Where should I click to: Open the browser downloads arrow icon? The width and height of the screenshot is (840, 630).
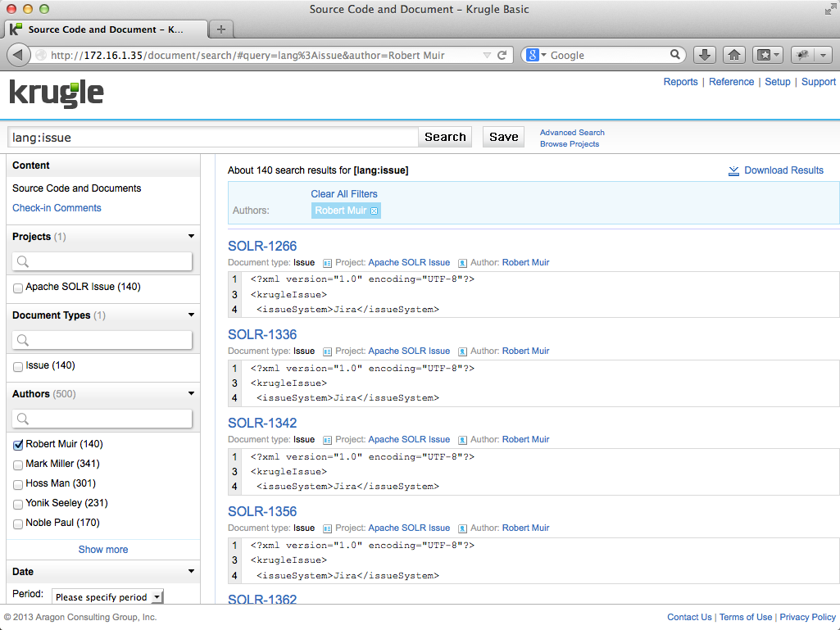point(705,55)
